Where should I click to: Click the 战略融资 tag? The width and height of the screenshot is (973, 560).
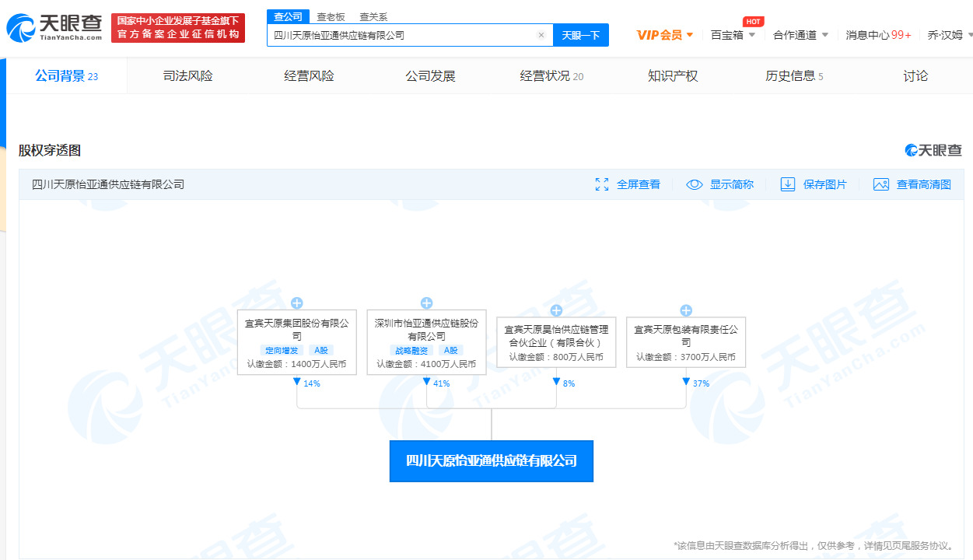pyautogui.click(x=411, y=351)
